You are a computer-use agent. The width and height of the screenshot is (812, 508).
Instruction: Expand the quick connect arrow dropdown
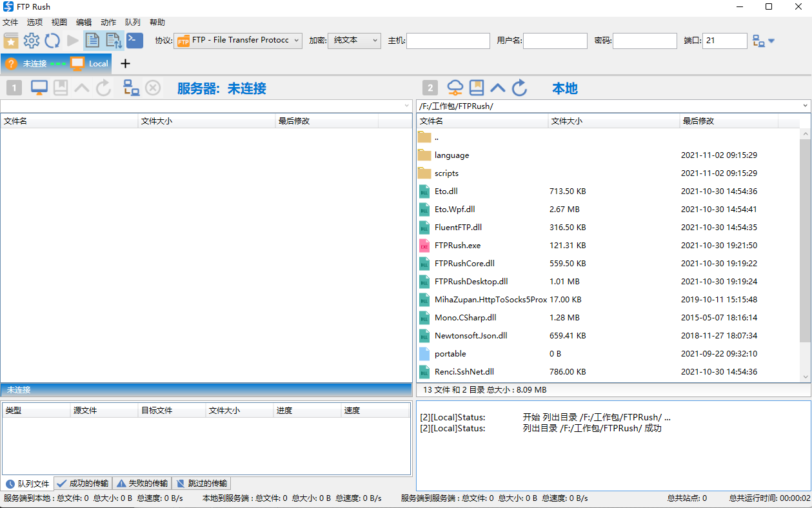771,41
